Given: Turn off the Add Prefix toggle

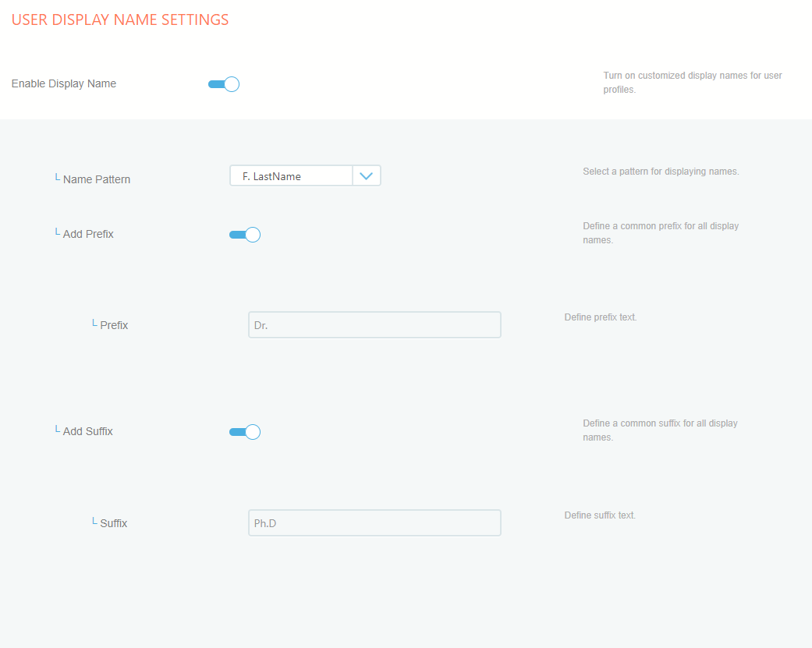Looking at the screenshot, I should point(244,235).
